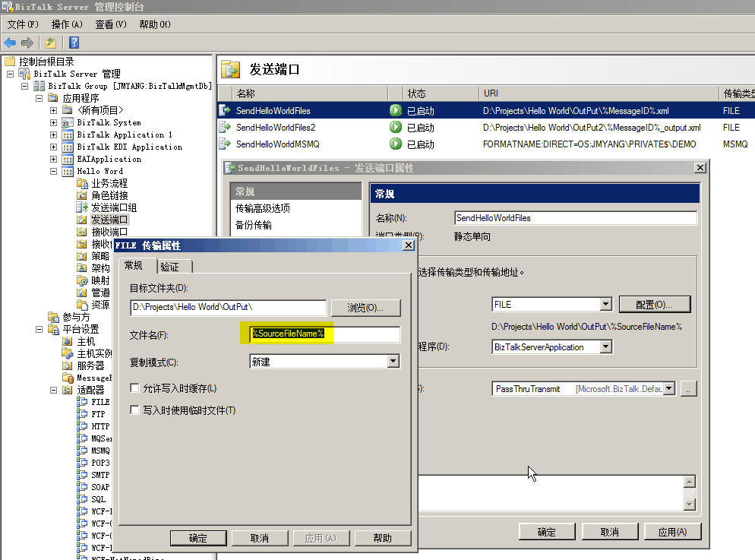Collapse the Hello Word application node
The height and width of the screenshot is (560, 755).
tap(53, 172)
